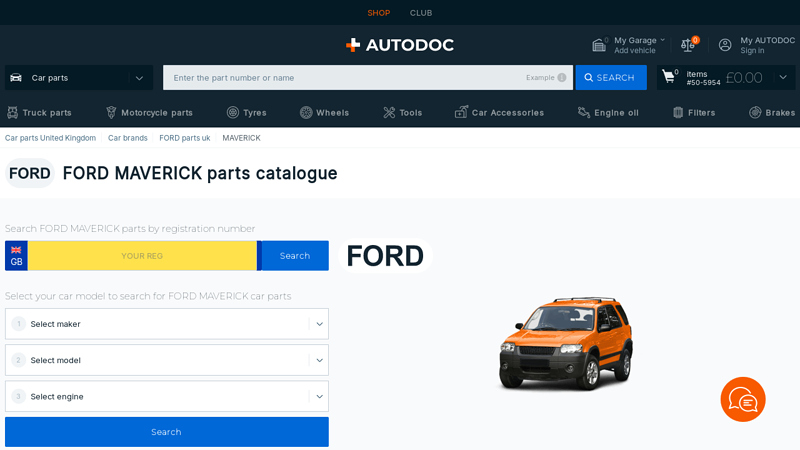800x450 pixels.
Task: Click the GB flag badge
Action: pos(16,256)
